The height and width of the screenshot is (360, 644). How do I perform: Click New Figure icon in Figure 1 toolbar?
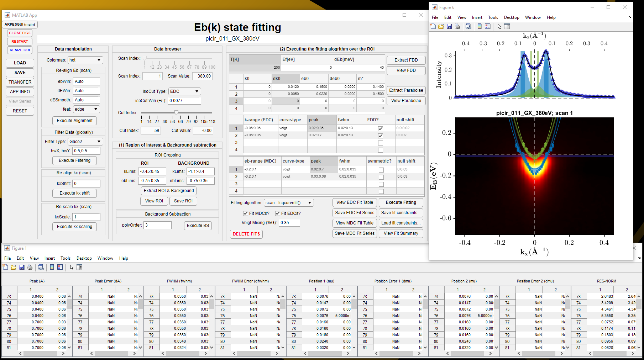pos(5,267)
